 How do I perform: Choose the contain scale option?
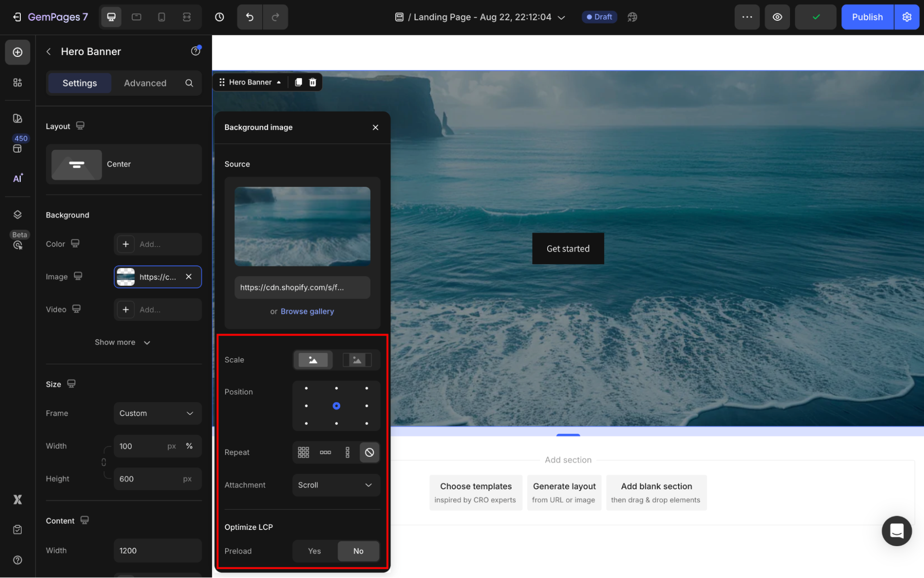(x=357, y=360)
